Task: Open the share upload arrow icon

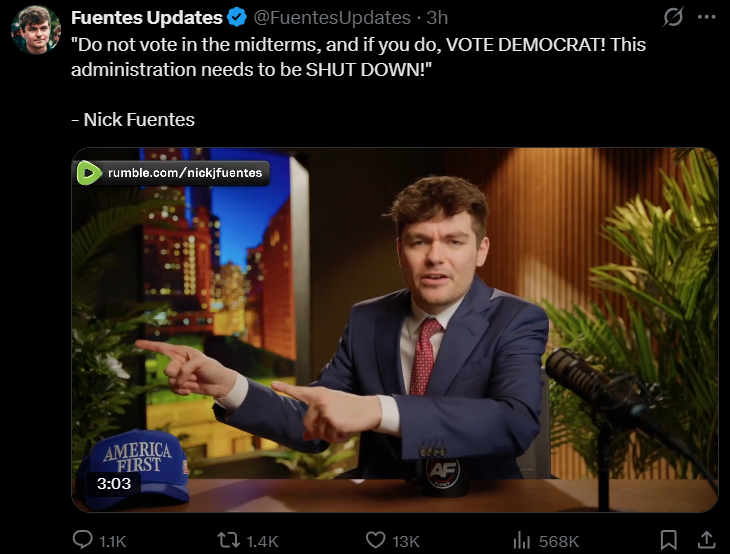Action: (706, 540)
